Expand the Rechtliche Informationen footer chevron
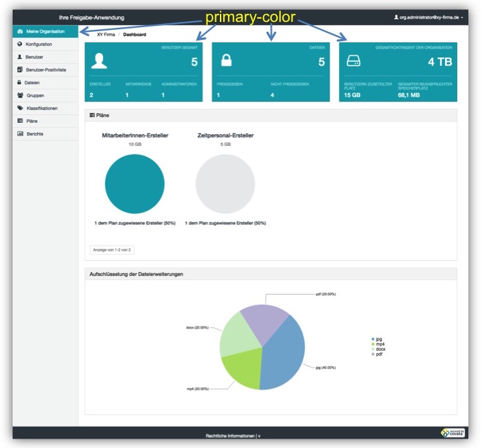 (x=259, y=436)
